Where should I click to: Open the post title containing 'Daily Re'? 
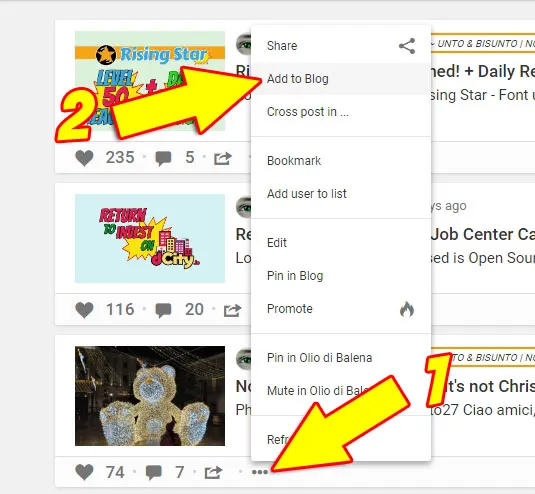(482, 72)
